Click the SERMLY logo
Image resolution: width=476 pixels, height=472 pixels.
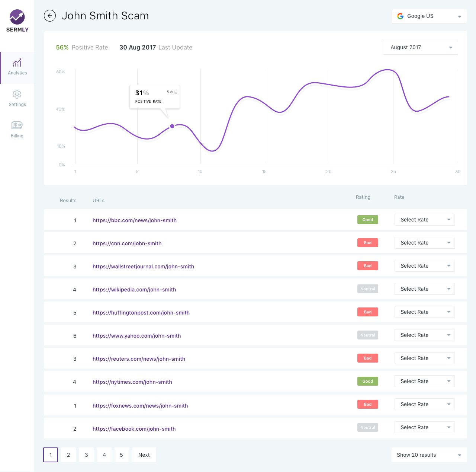pos(17,21)
